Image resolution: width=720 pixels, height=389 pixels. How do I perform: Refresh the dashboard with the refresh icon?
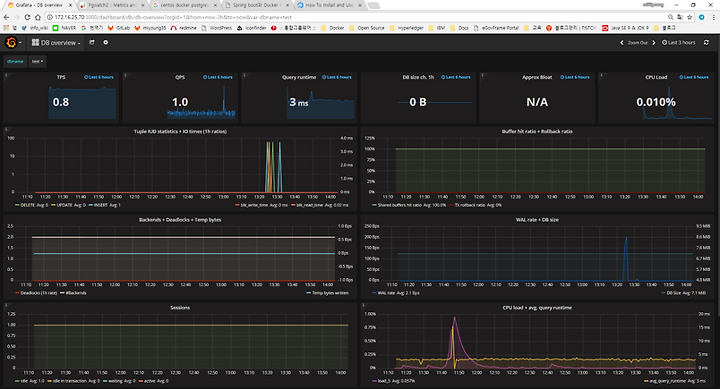(x=706, y=43)
